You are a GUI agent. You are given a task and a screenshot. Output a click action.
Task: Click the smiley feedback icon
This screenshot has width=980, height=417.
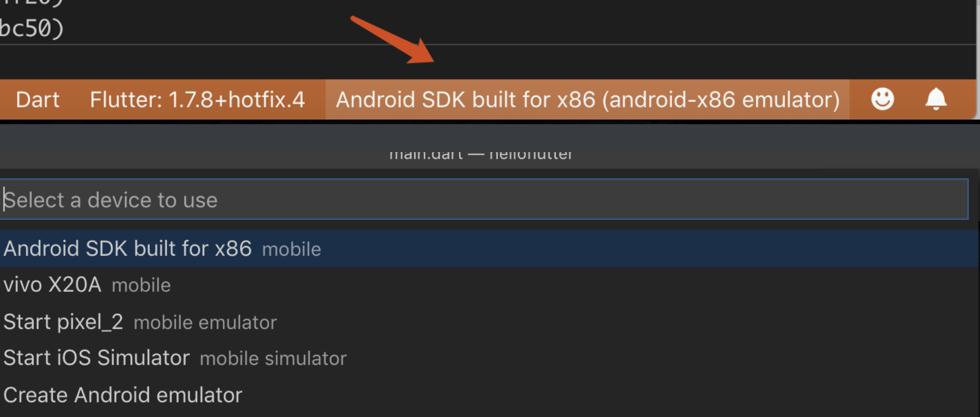pos(882,99)
